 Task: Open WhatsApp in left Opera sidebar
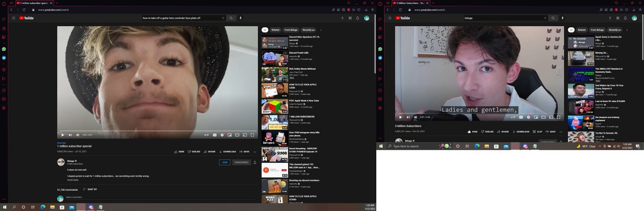[x=4, y=49]
